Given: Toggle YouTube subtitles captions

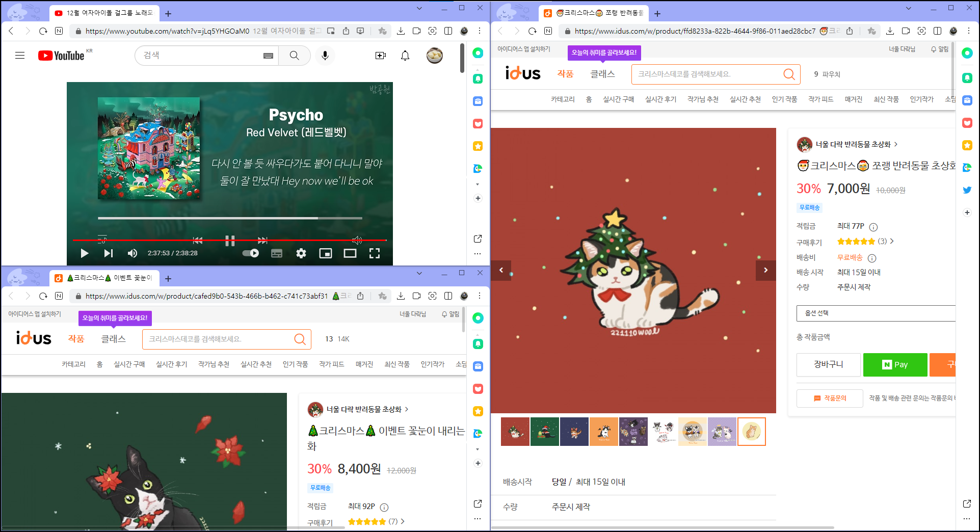Looking at the screenshot, I should 277,253.
